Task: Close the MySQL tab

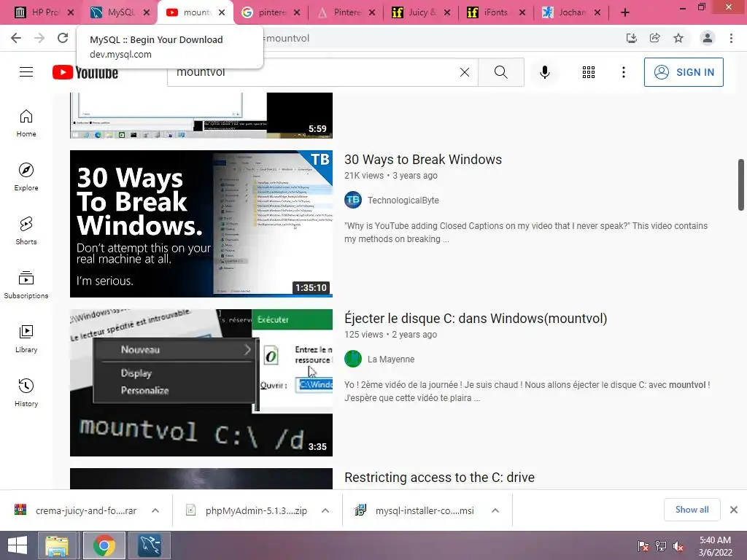Action: [x=147, y=12]
